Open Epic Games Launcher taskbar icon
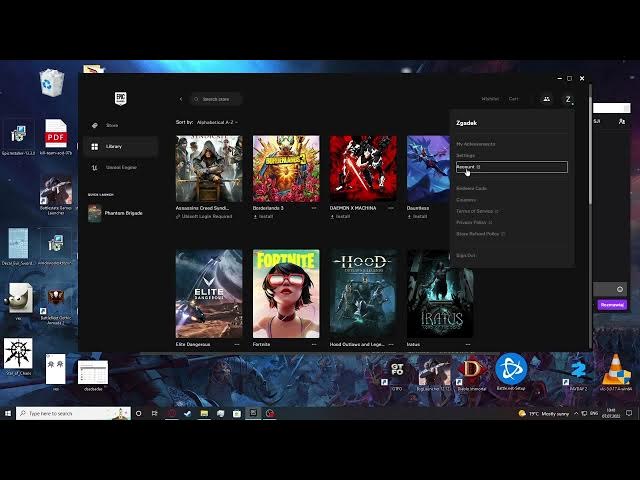Viewport: 640px width, 480px height. pos(253,413)
